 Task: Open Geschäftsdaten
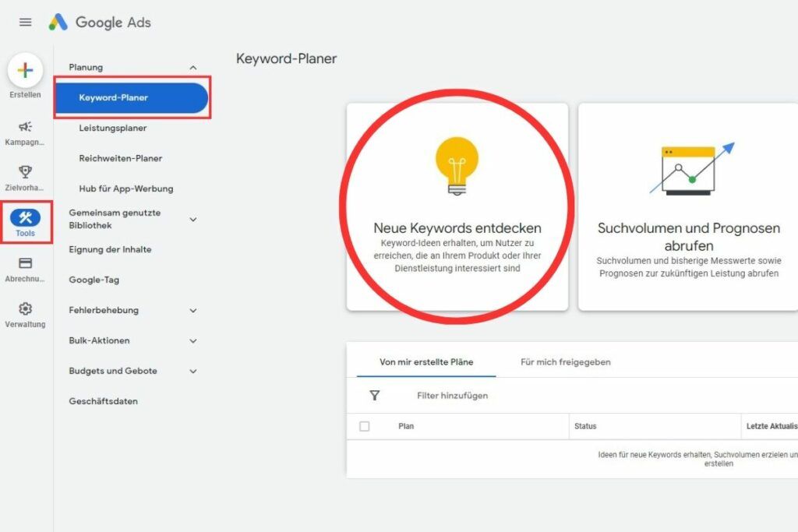[104, 401]
